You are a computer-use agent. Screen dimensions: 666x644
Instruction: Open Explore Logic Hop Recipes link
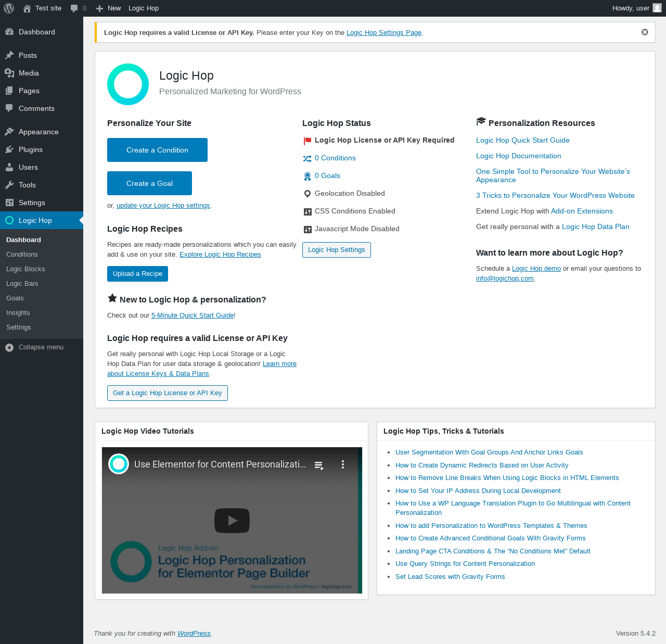[x=220, y=255]
